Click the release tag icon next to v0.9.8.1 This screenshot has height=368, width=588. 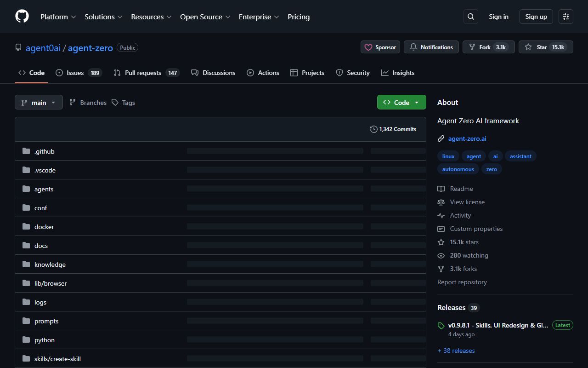[441, 326]
